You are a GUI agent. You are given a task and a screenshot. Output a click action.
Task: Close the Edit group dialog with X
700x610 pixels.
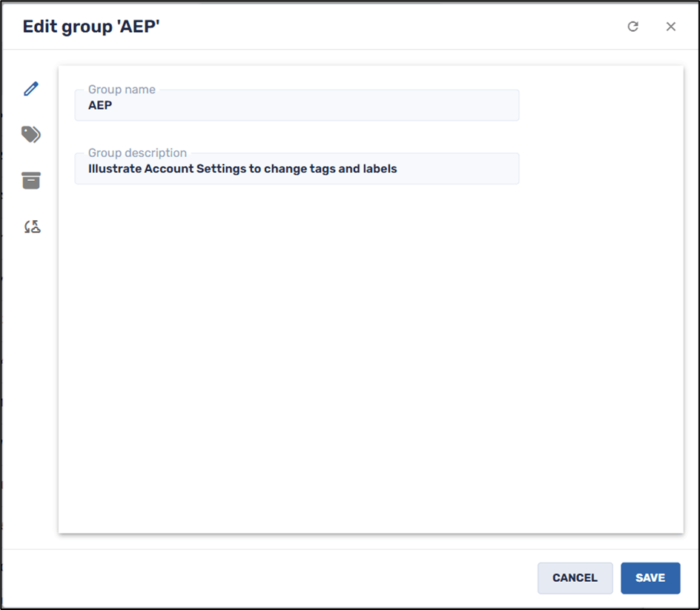point(671,27)
